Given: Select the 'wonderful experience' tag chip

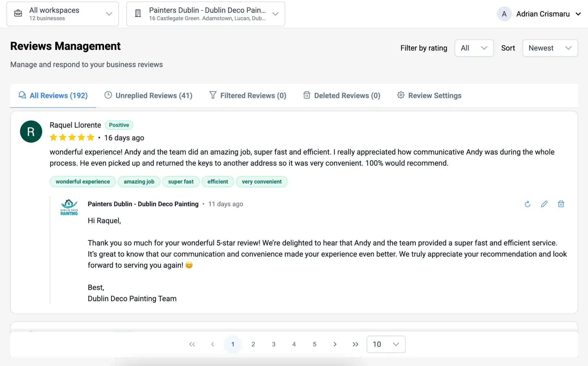Looking at the screenshot, I should (x=82, y=182).
